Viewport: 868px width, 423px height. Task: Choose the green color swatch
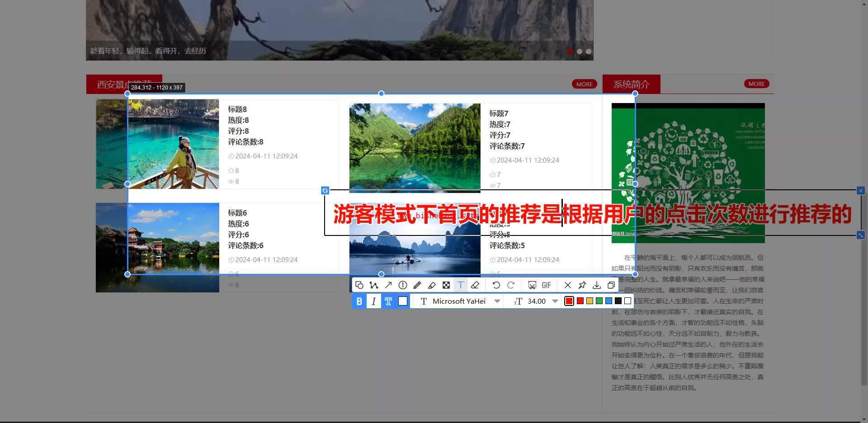[599, 301]
